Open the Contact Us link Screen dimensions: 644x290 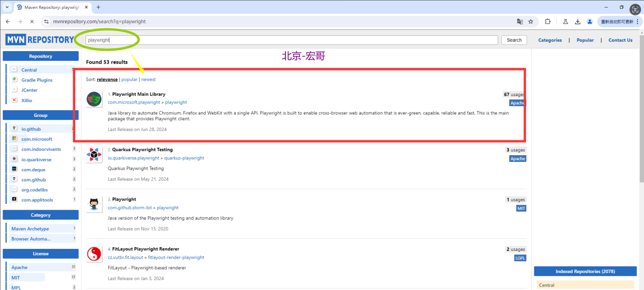[620, 40]
